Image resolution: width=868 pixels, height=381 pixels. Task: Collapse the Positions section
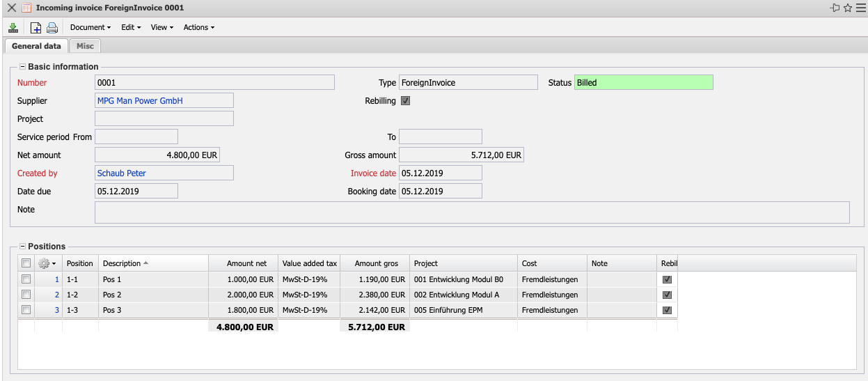(x=22, y=247)
